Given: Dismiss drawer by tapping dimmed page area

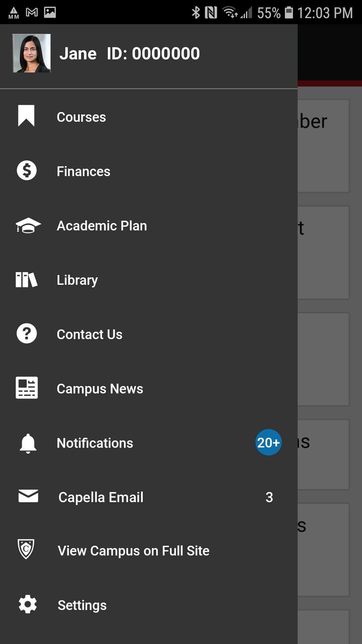Looking at the screenshot, I should [330, 335].
